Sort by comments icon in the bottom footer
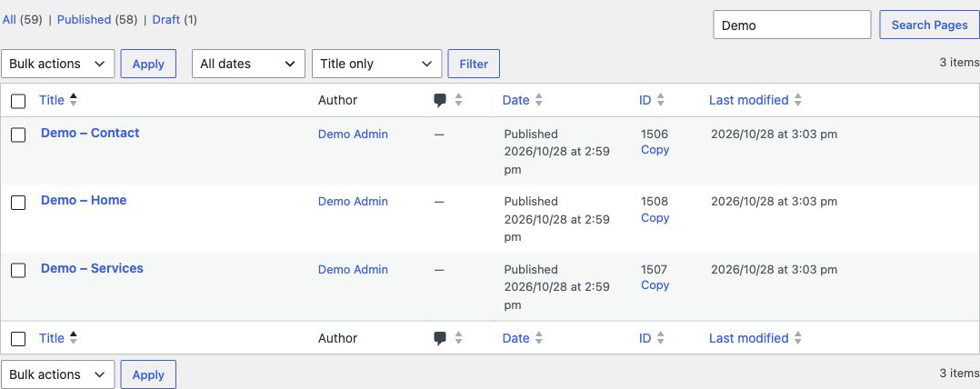This screenshot has height=389, width=980. (440, 338)
